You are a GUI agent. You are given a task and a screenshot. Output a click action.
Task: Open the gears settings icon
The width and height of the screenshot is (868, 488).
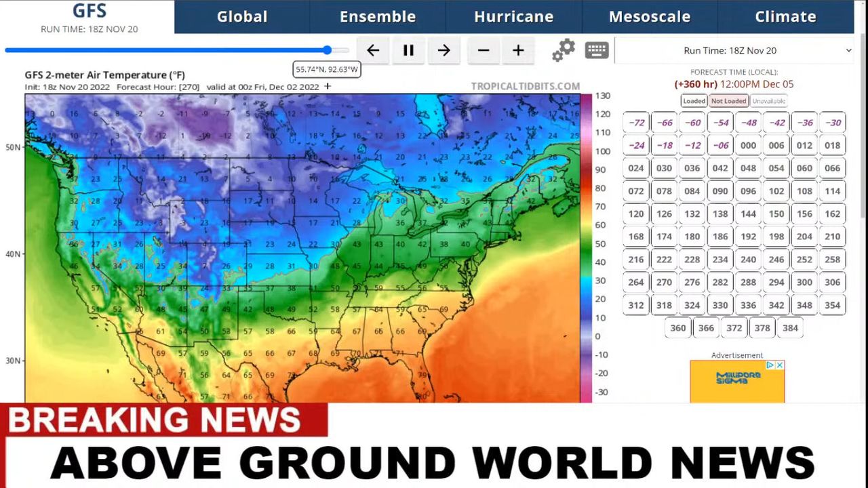tap(563, 50)
